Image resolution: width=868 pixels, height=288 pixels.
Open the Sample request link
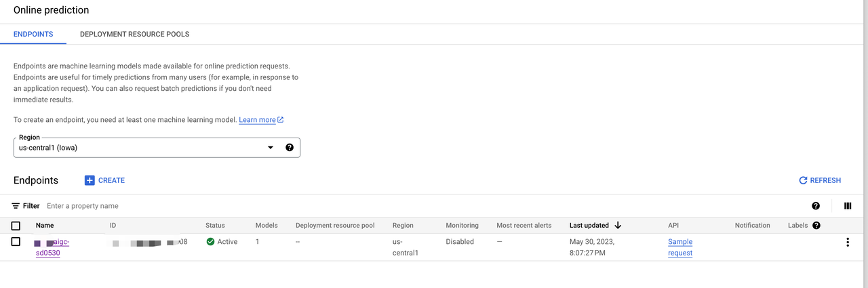(680, 247)
